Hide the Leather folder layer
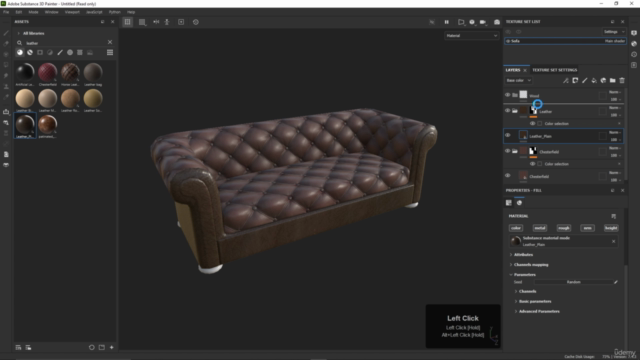This screenshot has width=640, height=360. pyautogui.click(x=508, y=111)
